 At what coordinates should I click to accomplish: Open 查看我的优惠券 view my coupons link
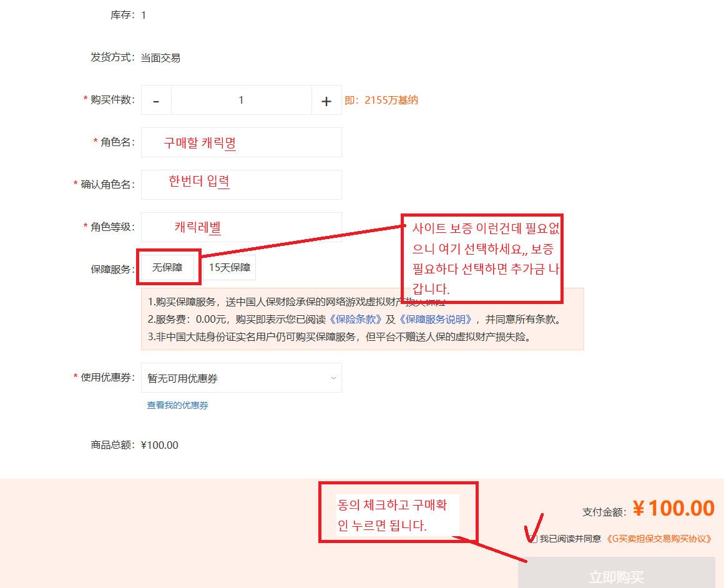tap(178, 405)
